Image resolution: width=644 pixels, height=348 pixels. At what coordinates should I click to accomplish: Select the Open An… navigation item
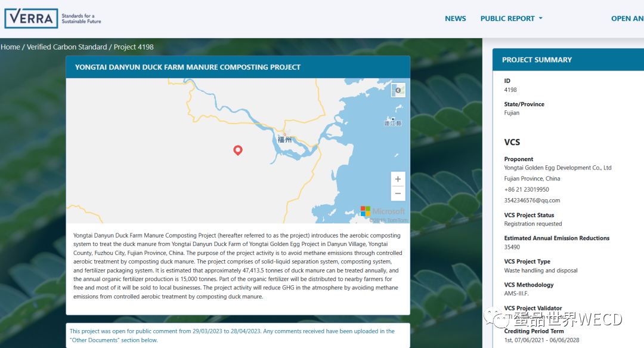coord(627,19)
